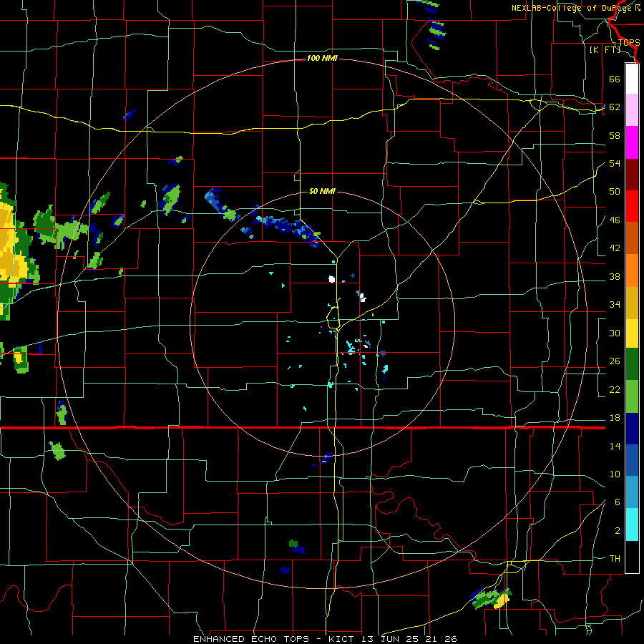Click the '[K FT]' units label
Screen dimensions: 644x644
click(605, 49)
